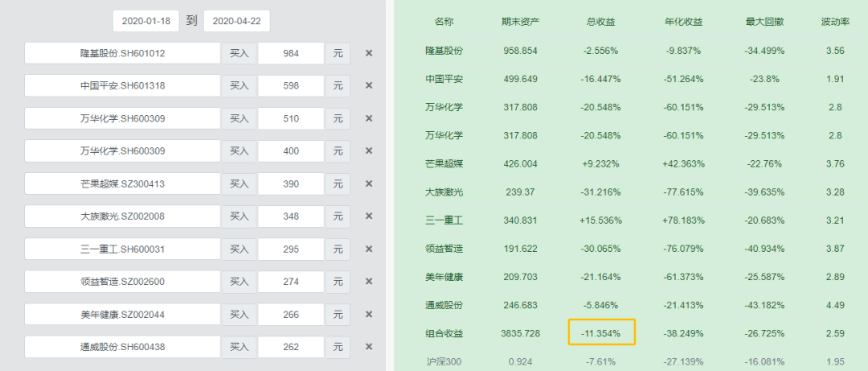Remove the 大族激光.SZ002008 row with its X icon
The height and width of the screenshot is (371, 868).
(x=369, y=216)
